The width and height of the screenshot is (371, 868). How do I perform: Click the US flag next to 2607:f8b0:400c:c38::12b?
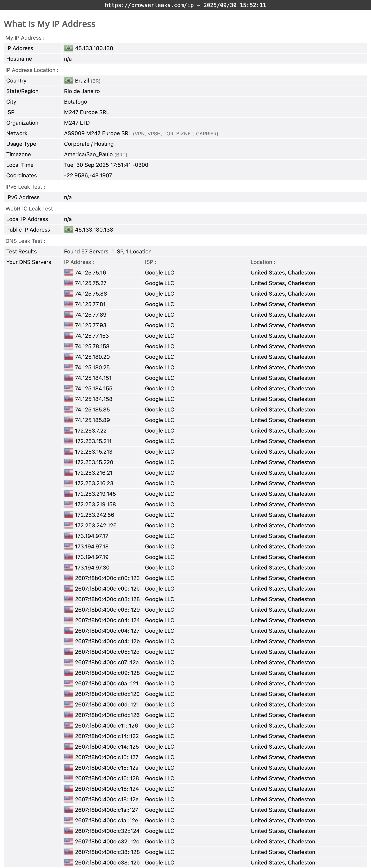click(x=69, y=862)
